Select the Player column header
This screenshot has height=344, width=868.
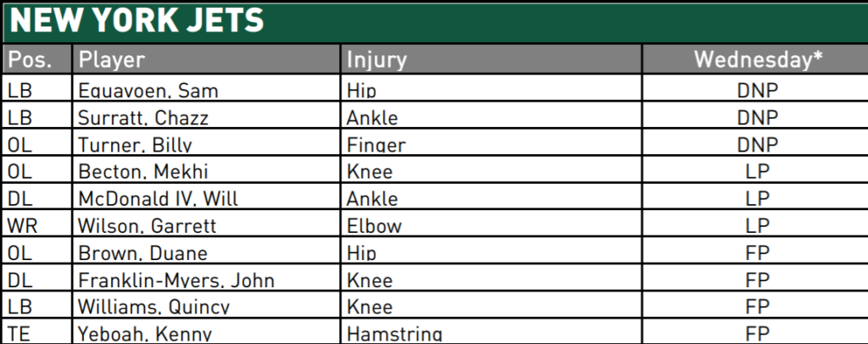tap(111, 60)
